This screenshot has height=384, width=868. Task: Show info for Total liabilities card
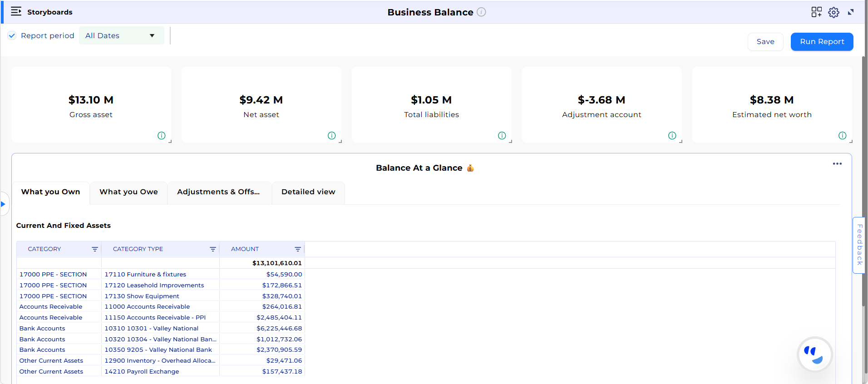(x=502, y=136)
